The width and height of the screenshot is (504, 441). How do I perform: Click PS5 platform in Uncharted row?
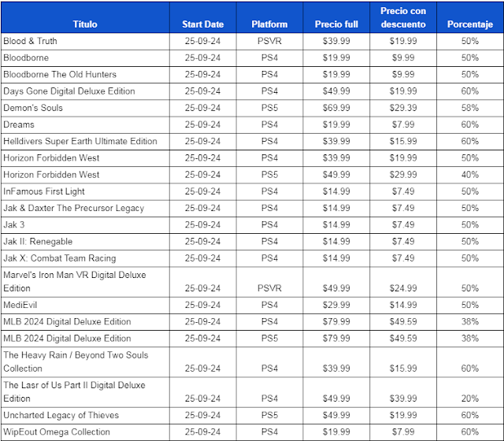(x=269, y=415)
